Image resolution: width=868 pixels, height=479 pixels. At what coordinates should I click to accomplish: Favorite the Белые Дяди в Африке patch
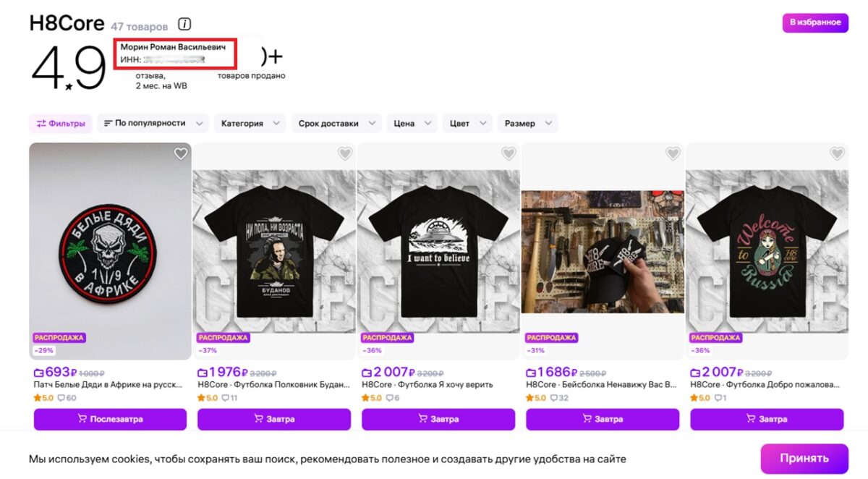[181, 153]
